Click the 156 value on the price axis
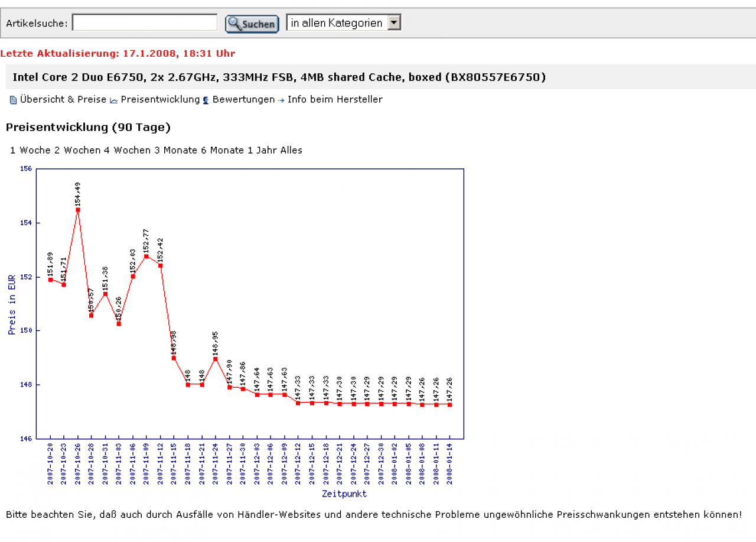Viewport: 756px width, 542px height. click(25, 169)
